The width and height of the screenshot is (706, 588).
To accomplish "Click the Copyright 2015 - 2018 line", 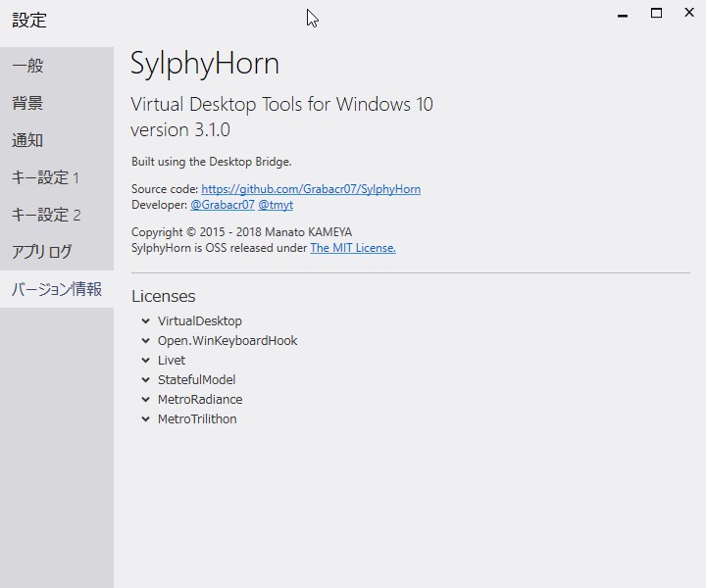I will [242, 232].
